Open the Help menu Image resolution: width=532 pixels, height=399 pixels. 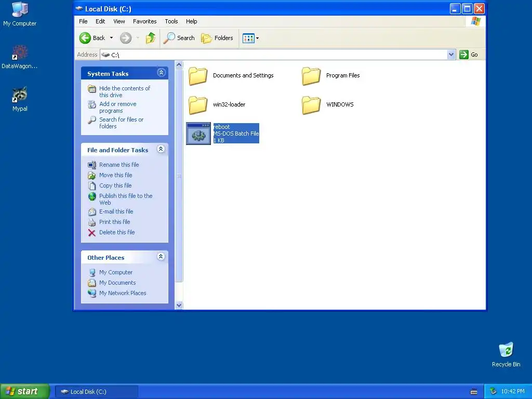(x=191, y=21)
